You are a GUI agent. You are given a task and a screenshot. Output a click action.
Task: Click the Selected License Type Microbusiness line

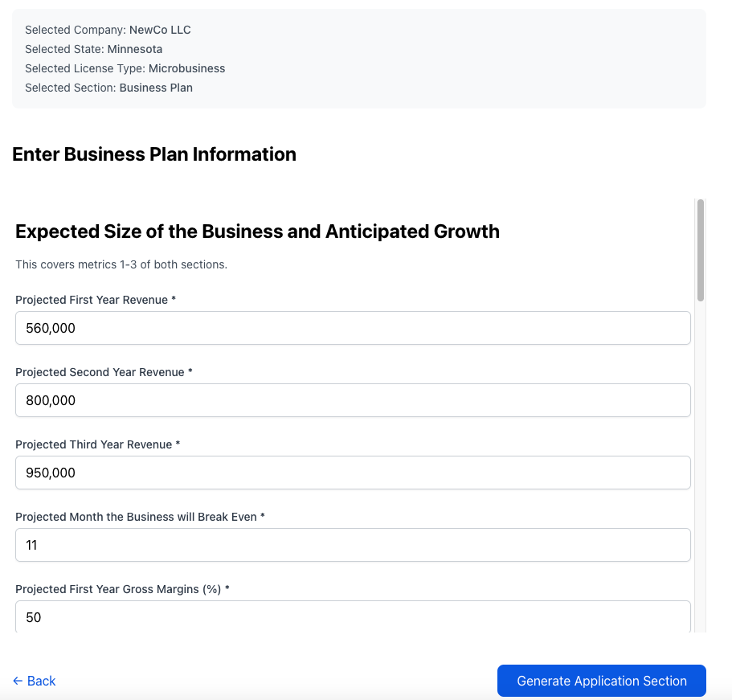point(125,68)
